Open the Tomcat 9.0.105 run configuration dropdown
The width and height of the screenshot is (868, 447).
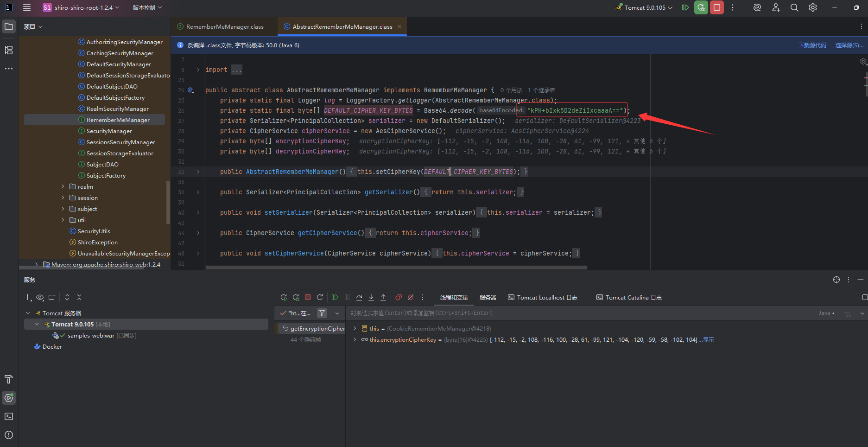(644, 7)
